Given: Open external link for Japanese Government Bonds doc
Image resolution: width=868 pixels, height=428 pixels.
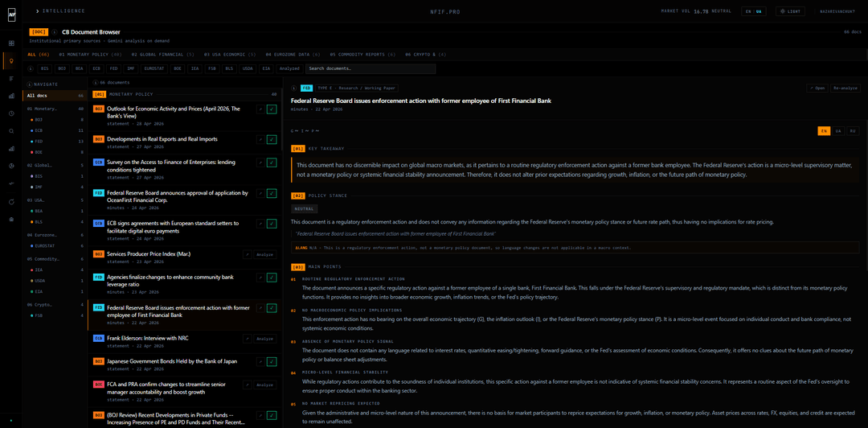Looking at the screenshot, I should (260, 361).
